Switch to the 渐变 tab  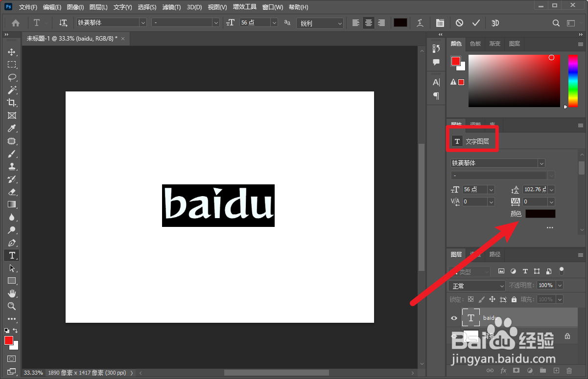495,44
